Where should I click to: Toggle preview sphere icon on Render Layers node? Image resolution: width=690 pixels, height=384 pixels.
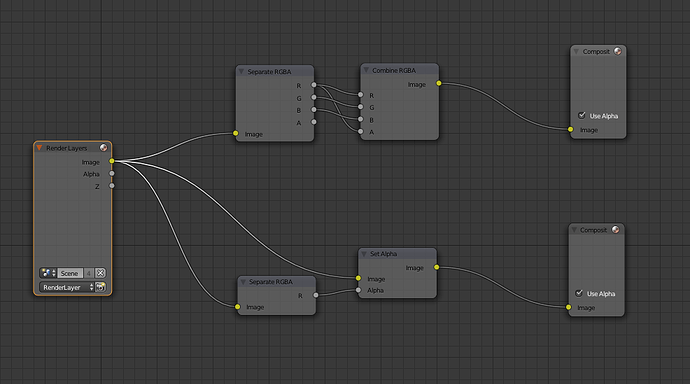tap(103, 148)
